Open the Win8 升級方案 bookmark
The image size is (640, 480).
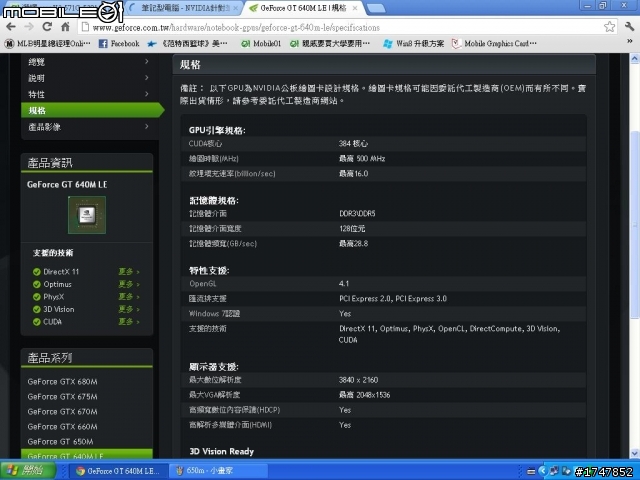(x=414, y=43)
